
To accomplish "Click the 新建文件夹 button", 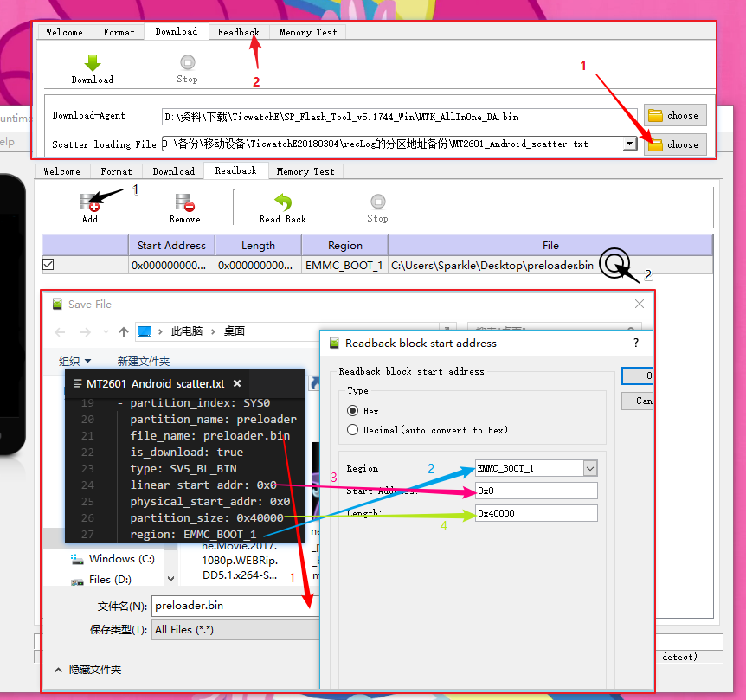I will (143, 362).
